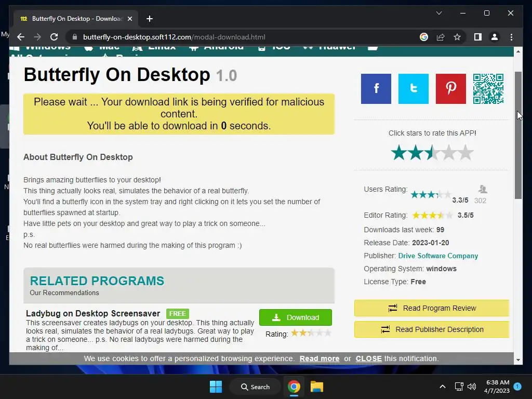Open Chrome profile menu
The height and width of the screenshot is (399, 532).
coord(495,37)
